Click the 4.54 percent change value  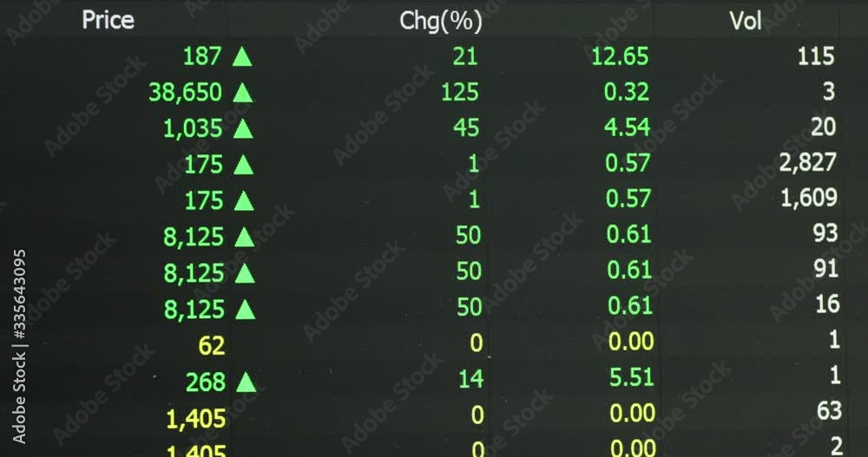point(628,127)
